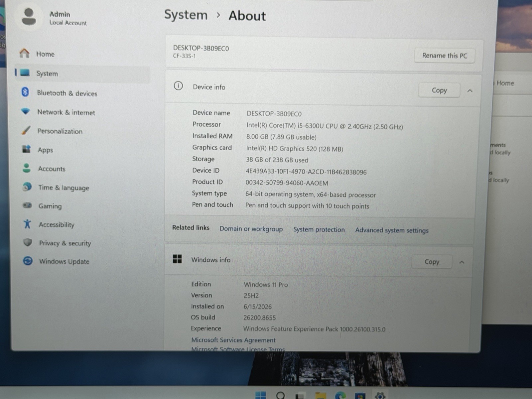Click Installed RAM value 8.00 GB
This screenshot has height=399, width=532.
point(281,137)
